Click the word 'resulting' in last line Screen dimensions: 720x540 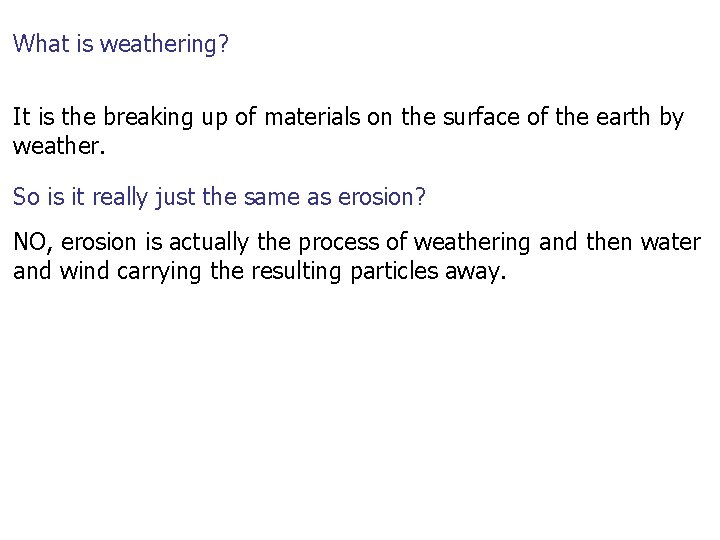click(x=296, y=272)
